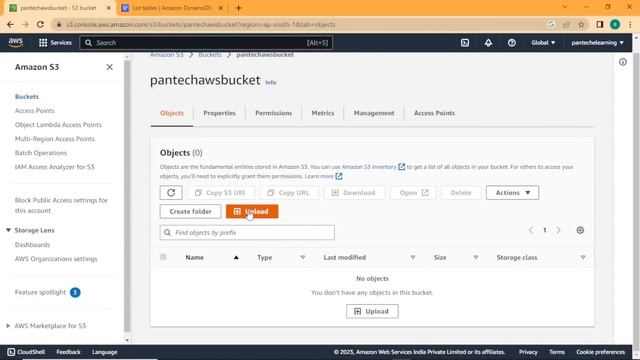640x360 pixels.
Task: Open Batch Operations in sidebar
Action: pyautogui.click(x=41, y=153)
